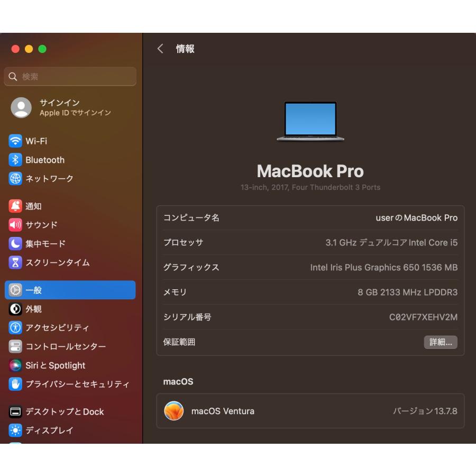This screenshot has width=476, height=476.
Task: Click the MacBook Pro title
Action: [x=310, y=171]
